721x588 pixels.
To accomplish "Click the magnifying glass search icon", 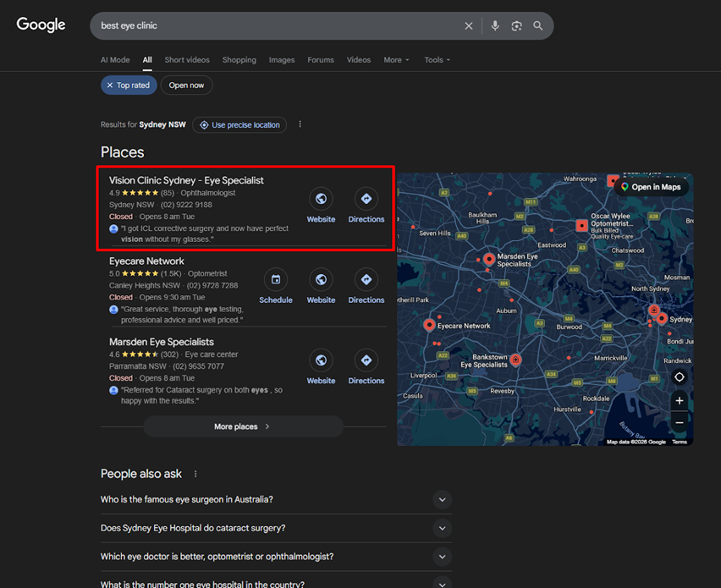I will 538,26.
